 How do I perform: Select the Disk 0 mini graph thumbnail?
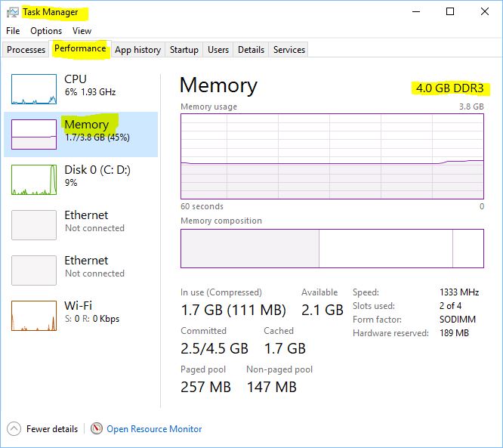pos(34,180)
